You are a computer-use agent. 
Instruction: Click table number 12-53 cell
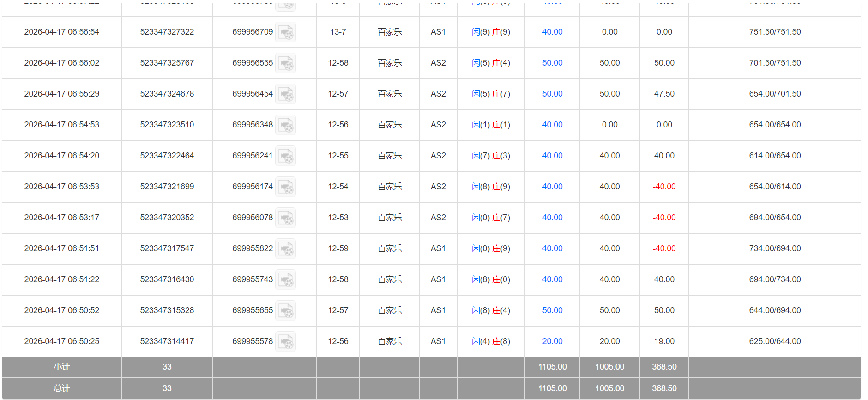pos(338,218)
